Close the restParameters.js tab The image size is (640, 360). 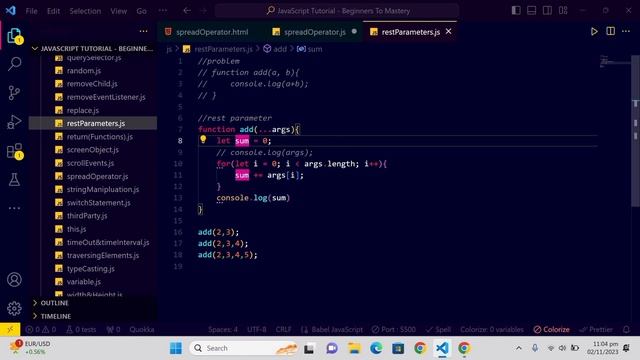click(449, 31)
